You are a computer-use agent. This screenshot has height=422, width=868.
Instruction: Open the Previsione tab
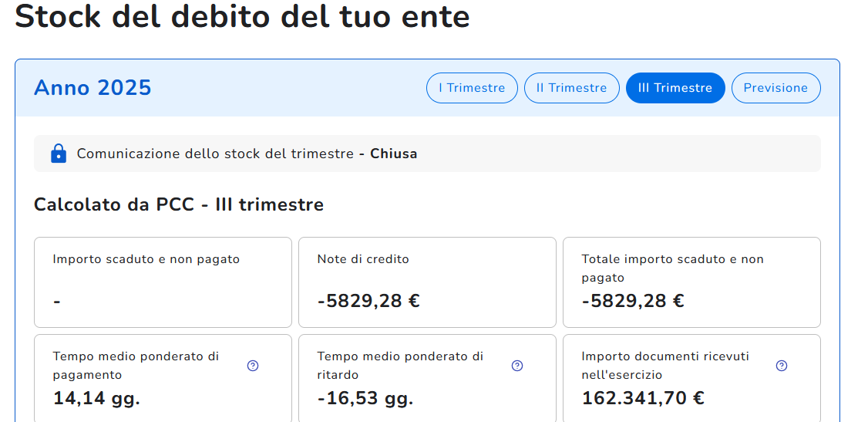point(775,88)
